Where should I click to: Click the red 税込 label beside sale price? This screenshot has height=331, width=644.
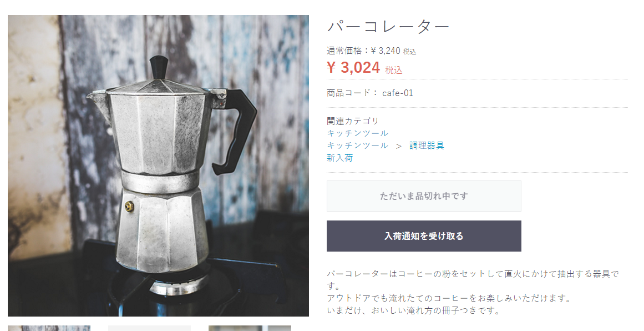(x=393, y=70)
